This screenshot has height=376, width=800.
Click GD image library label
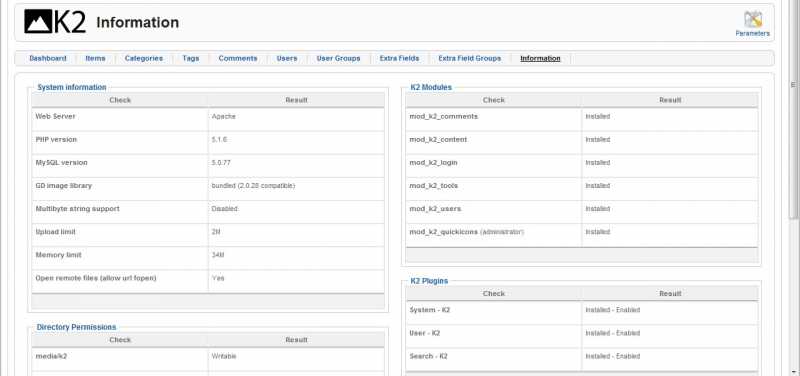click(x=64, y=186)
